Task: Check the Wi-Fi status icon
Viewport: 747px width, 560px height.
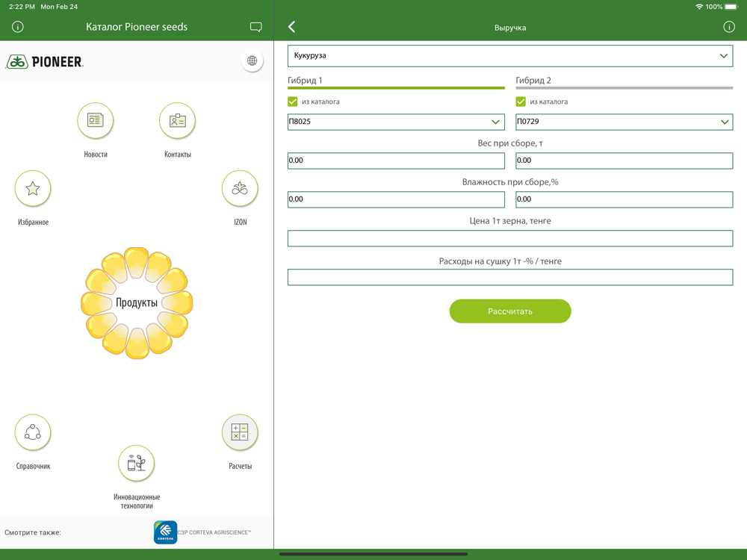Action: pyautogui.click(x=699, y=7)
